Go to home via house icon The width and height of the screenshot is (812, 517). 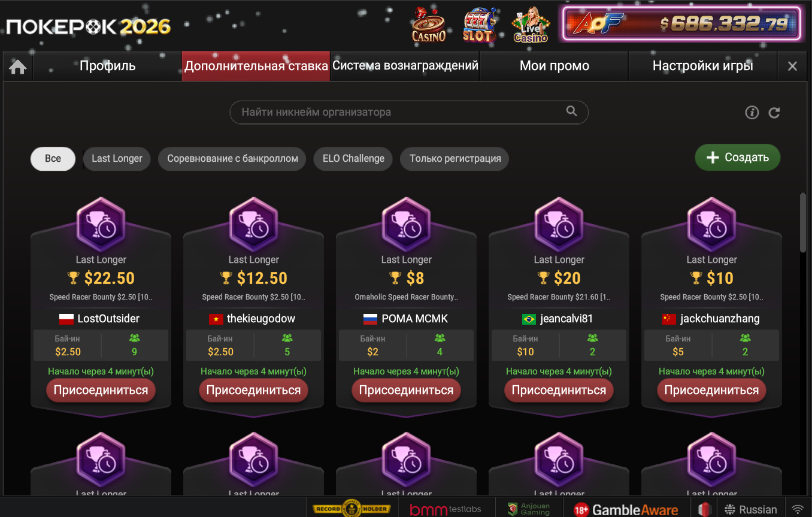pyautogui.click(x=18, y=66)
